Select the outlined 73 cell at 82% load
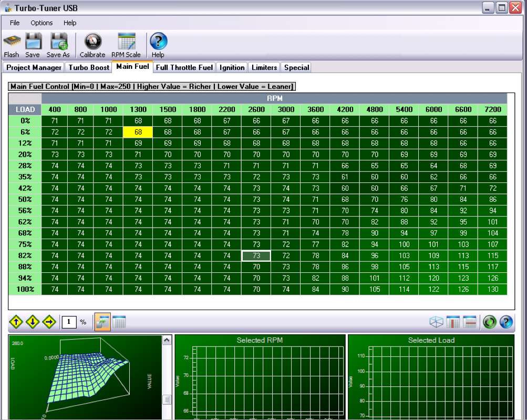This screenshot has width=527, height=420. 256,255
